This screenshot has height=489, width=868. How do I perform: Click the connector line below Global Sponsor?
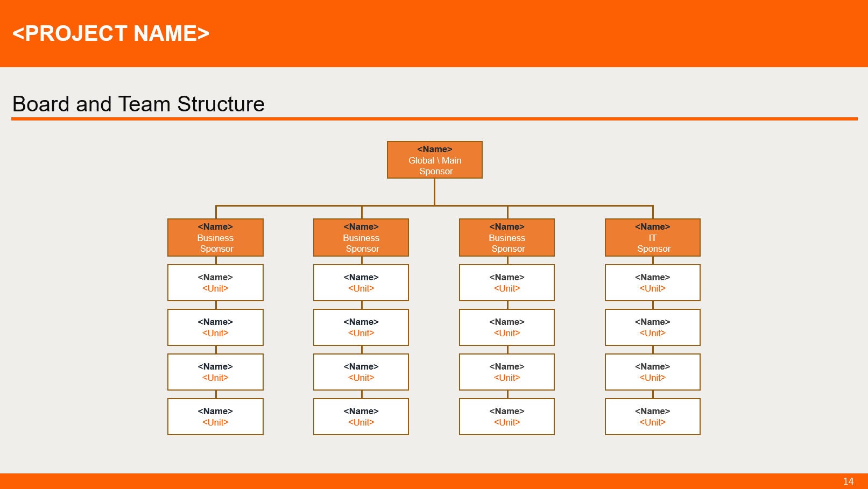(x=435, y=191)
